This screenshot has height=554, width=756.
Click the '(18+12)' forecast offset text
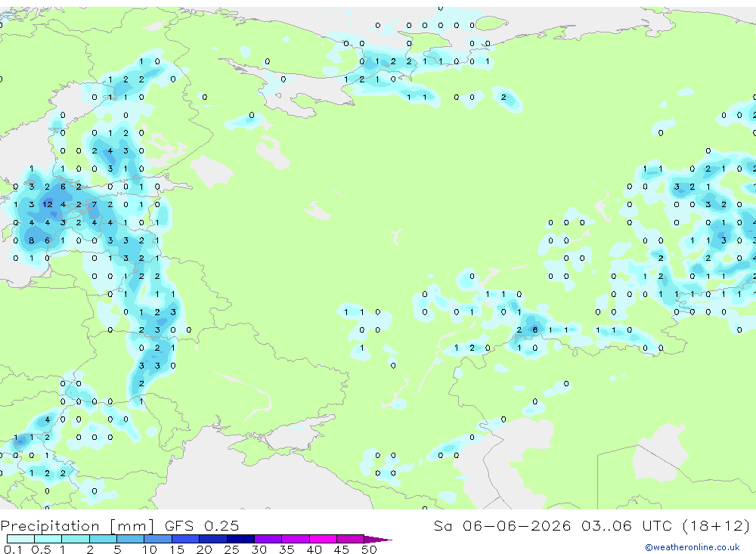[717, 525]
